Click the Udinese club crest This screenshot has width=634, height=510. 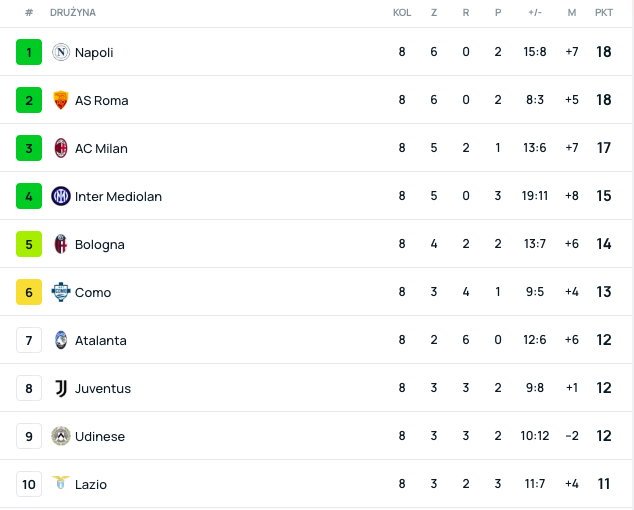tap(61, 436)
